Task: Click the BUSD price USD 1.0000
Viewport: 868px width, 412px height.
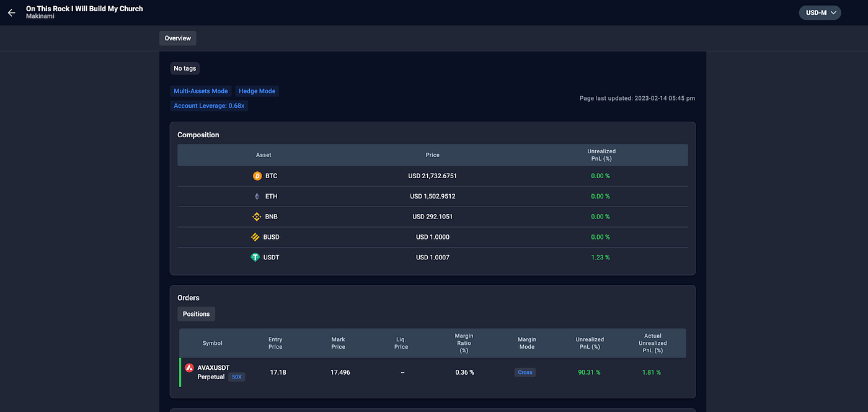Action: coord(433,237)
